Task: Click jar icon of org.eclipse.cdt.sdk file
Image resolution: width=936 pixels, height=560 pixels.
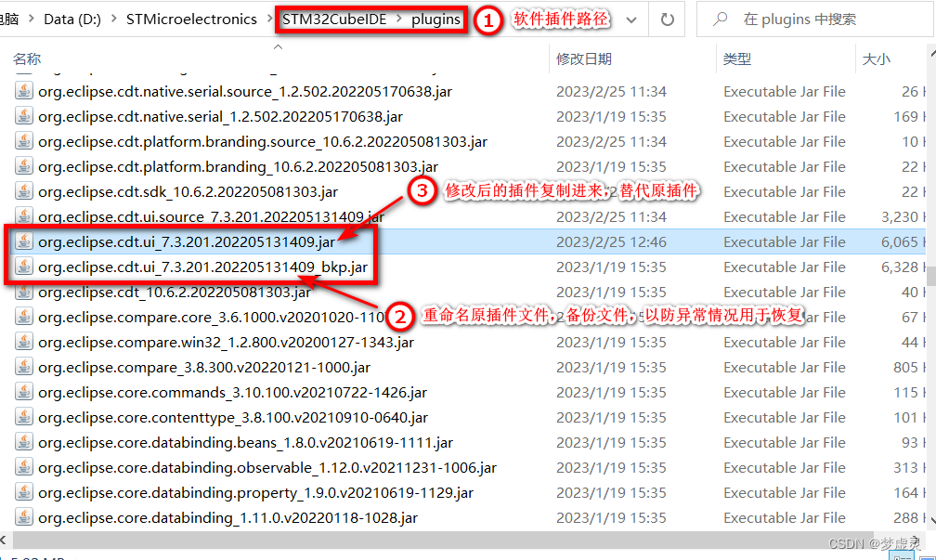Action: (x=24, y=191)
